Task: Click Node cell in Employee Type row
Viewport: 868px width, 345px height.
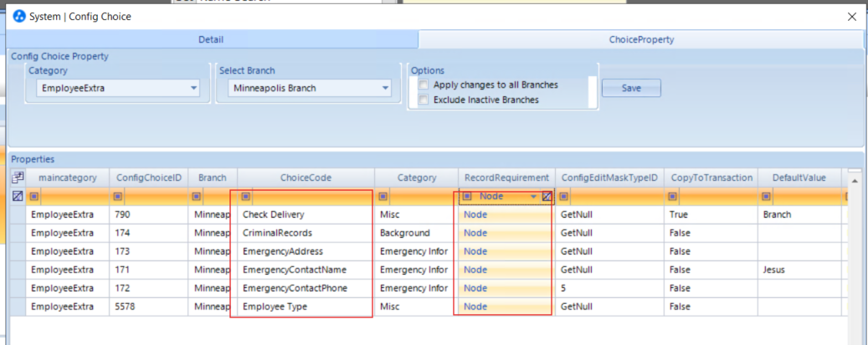Action: [506, 306]
